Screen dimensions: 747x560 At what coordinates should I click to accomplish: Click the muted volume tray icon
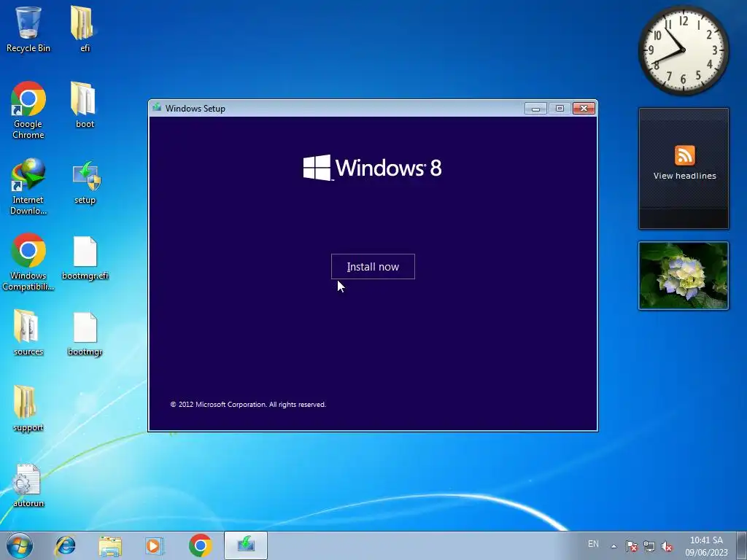[667, 546]
